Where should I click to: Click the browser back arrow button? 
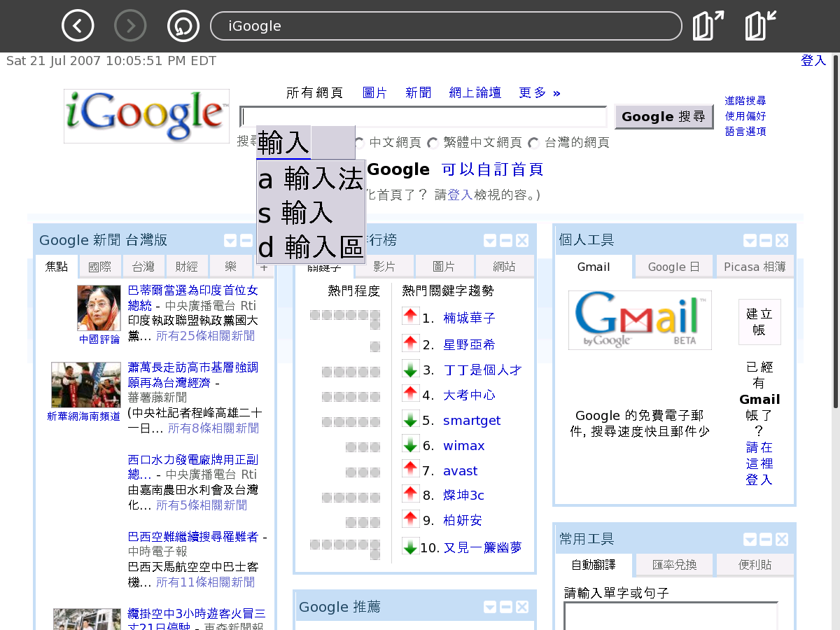point(78,27)
